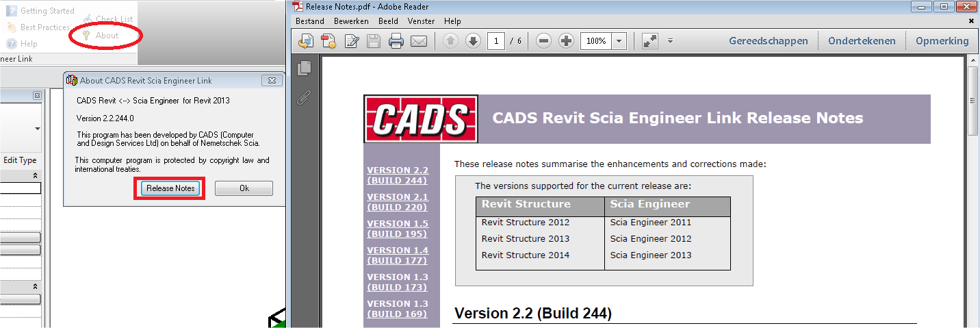The image size is (980, 328).
Task: Click the Release Notes button
Action: 170,188
